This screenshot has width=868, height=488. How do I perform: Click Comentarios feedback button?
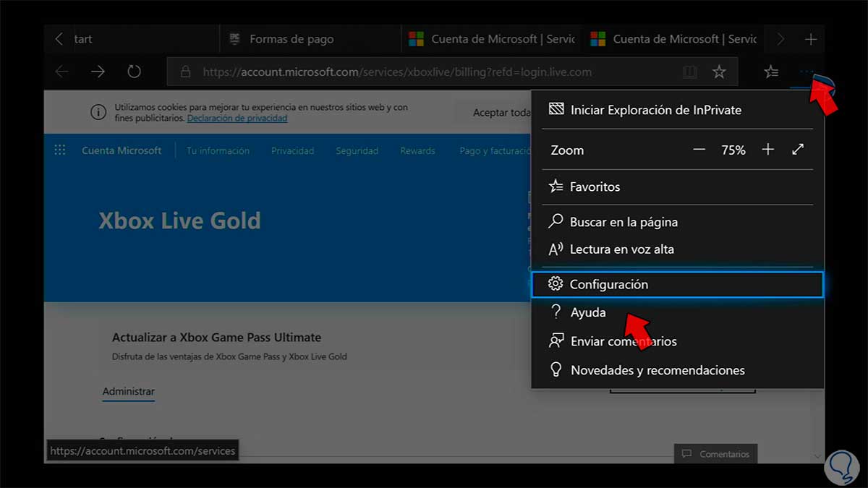[716, 454]
